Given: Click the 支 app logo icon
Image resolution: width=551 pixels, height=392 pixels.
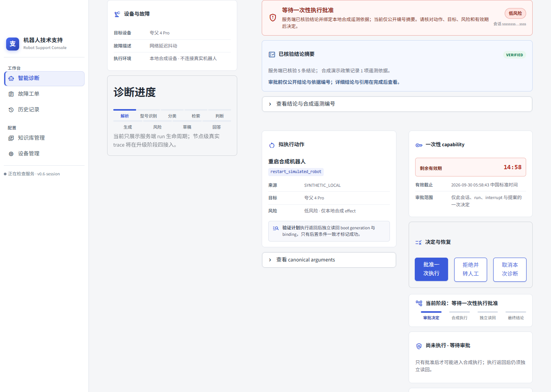Looking at the screenshot, I should pyautogui.click(x=13, y=44).
